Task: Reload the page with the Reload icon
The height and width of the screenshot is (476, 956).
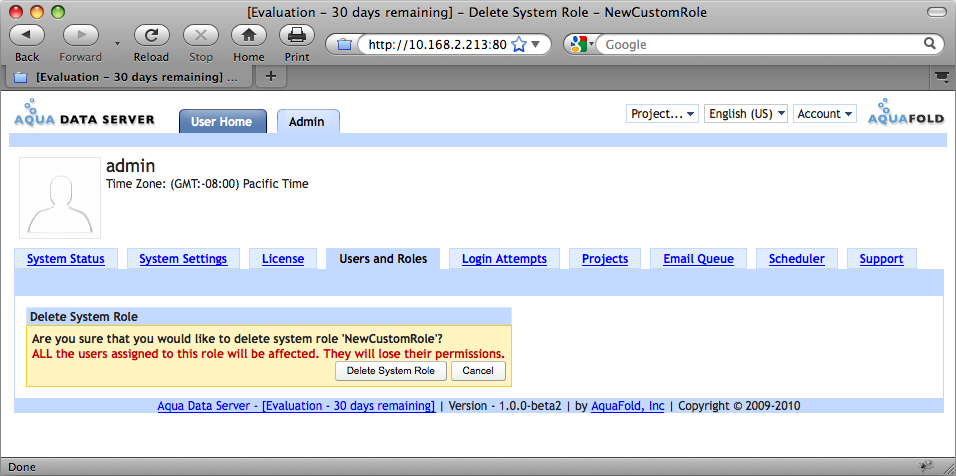Action: pyautogui.click(x=151, y=35)
